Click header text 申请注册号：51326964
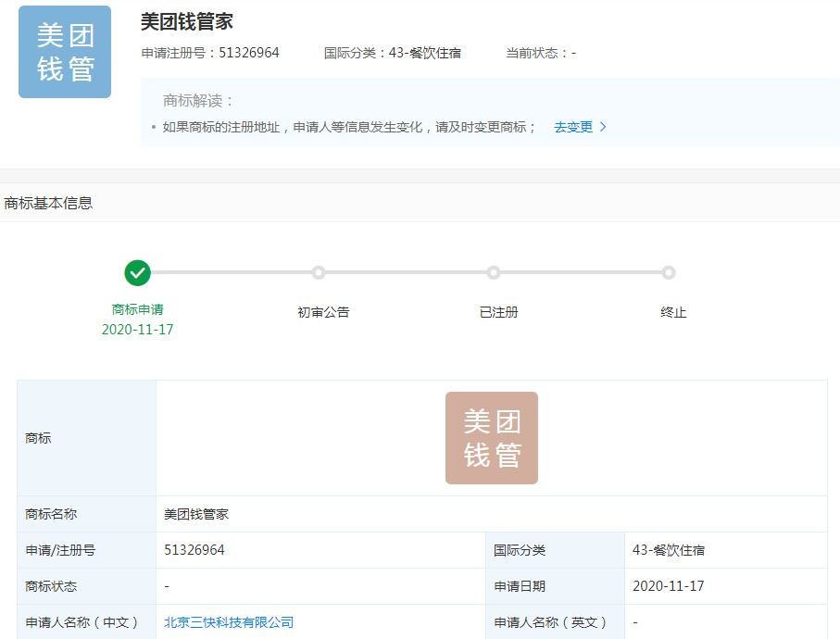 [x=210, y=53]
